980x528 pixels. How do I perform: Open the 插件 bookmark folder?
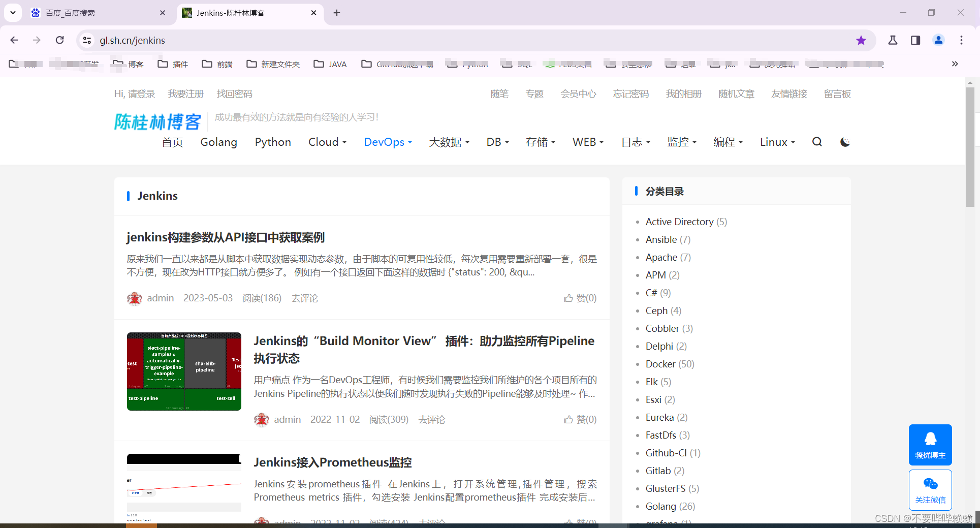tap(173, 64)
